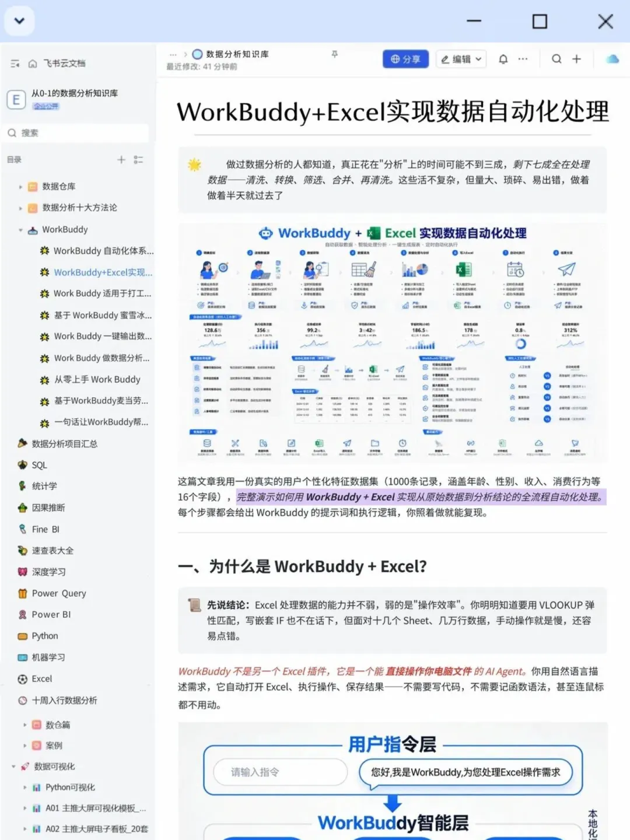
Task: Open the WorkBuddy + Excel infographic image
Action: pos(393,342)
